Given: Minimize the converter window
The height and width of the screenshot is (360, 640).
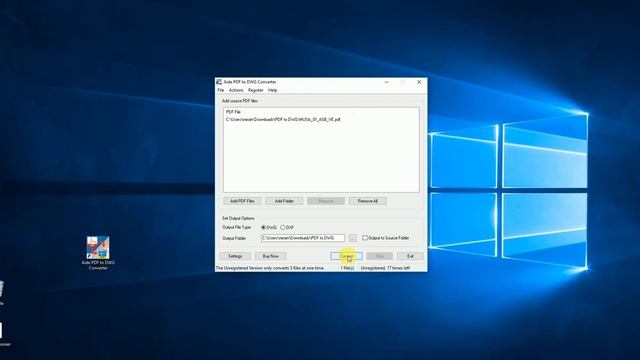Looking at the screenshot, I should 387,82.
